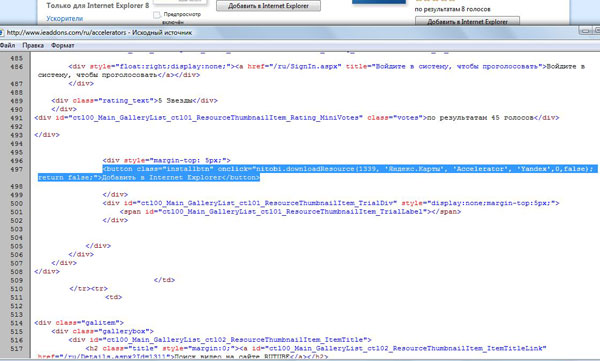Click line number 488 in the gutter

[16, 92]
